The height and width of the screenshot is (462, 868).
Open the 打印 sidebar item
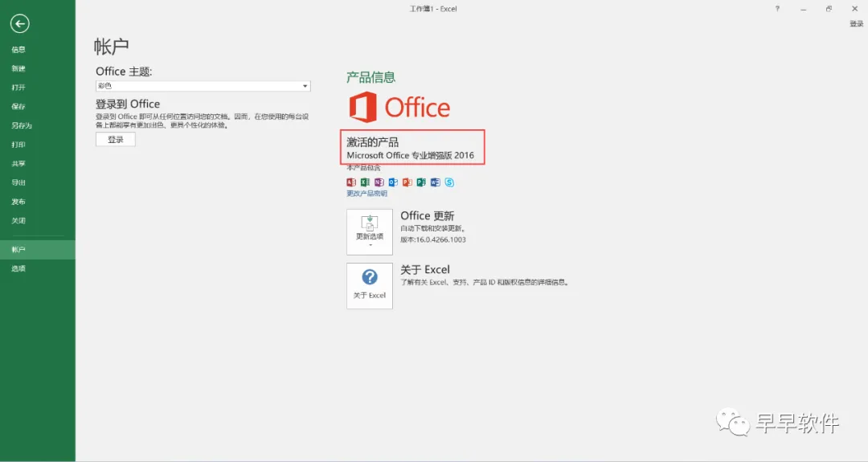point(38,145)
